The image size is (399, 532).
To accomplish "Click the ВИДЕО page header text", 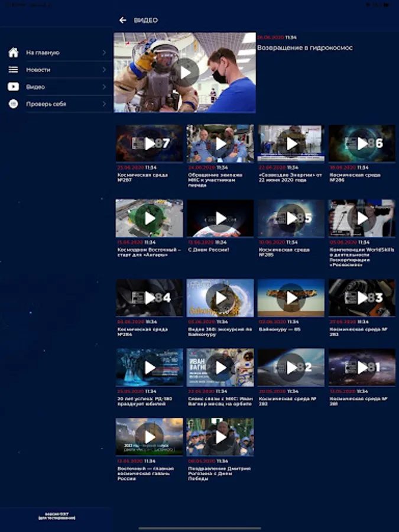I will [146, 20].
